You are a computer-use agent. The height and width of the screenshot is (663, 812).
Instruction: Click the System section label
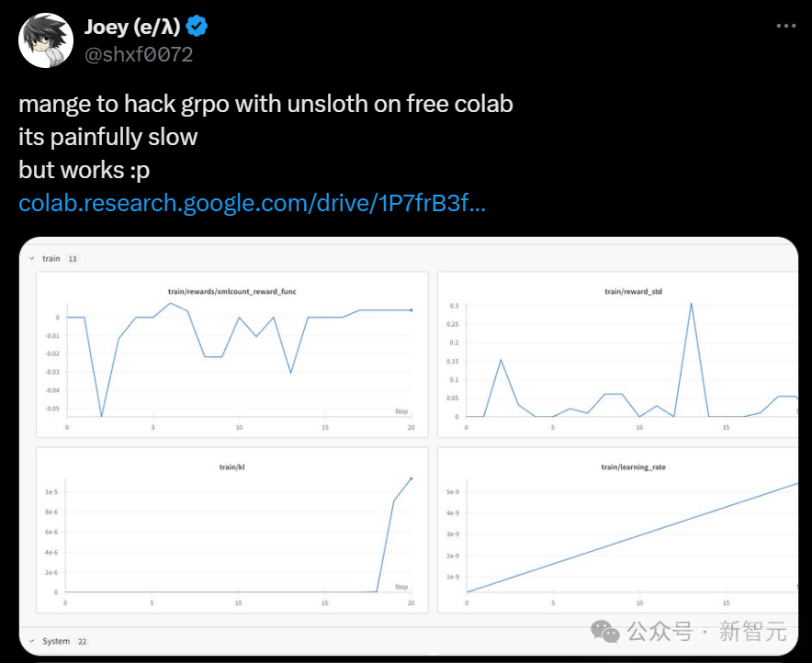56,641
